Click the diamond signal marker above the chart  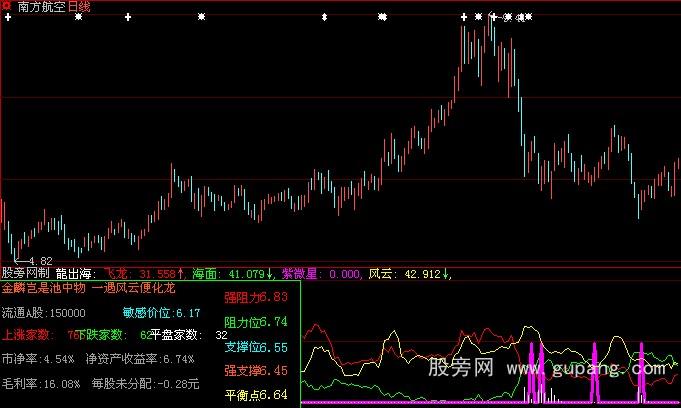pos(324,17)
